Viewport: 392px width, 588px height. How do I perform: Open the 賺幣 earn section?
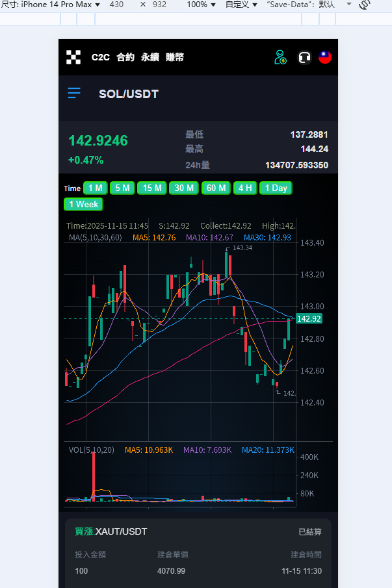[175, 57]
